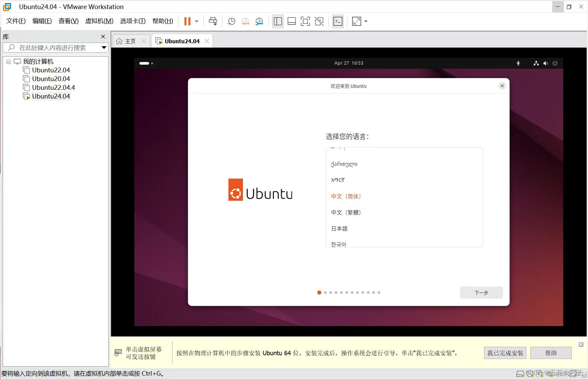Viewport: 588px width, 379px height.
Task: Select 我的计算机 in library tree
Action: coord(38,61)
